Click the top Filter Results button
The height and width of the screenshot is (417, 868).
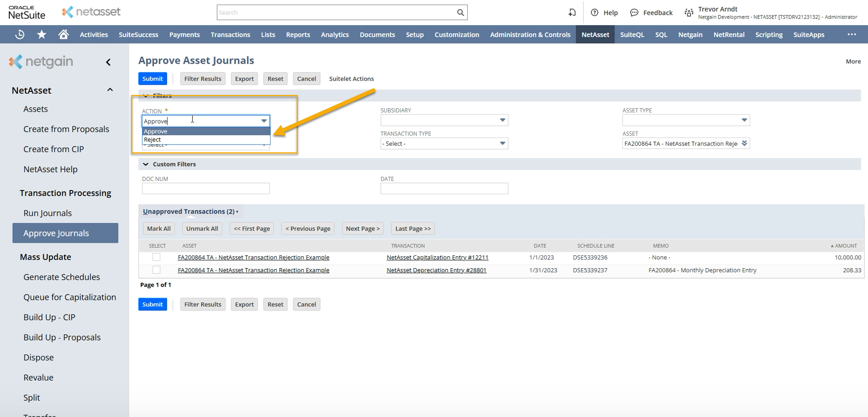(202, 79)
